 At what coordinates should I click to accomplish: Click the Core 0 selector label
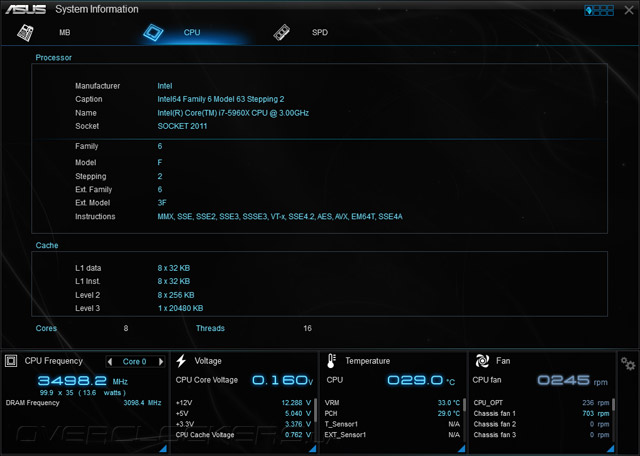pyautogui.click(x=134, y=362)
